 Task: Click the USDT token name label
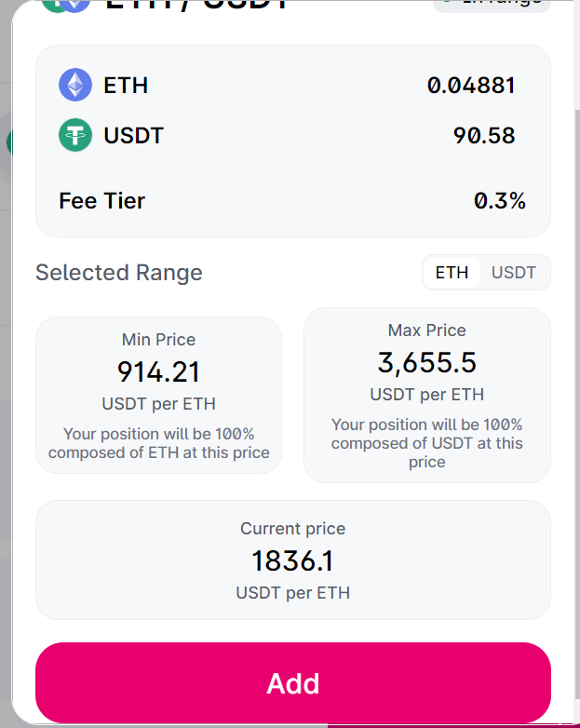pos(133,136)
